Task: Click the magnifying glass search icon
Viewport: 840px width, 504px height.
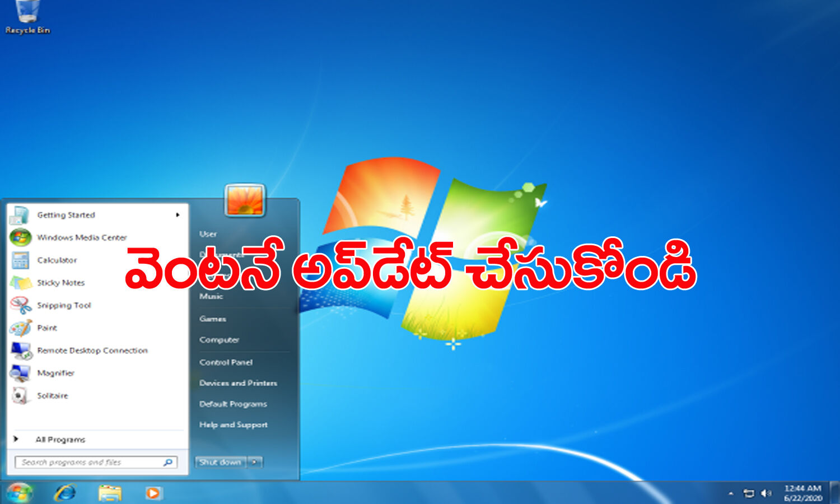Action: coord(167,463)
